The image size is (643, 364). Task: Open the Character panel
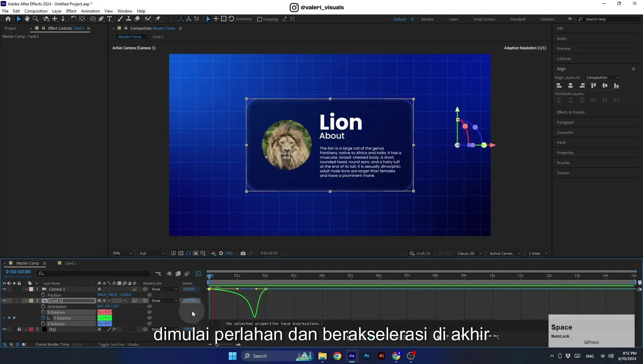(565, 132)
